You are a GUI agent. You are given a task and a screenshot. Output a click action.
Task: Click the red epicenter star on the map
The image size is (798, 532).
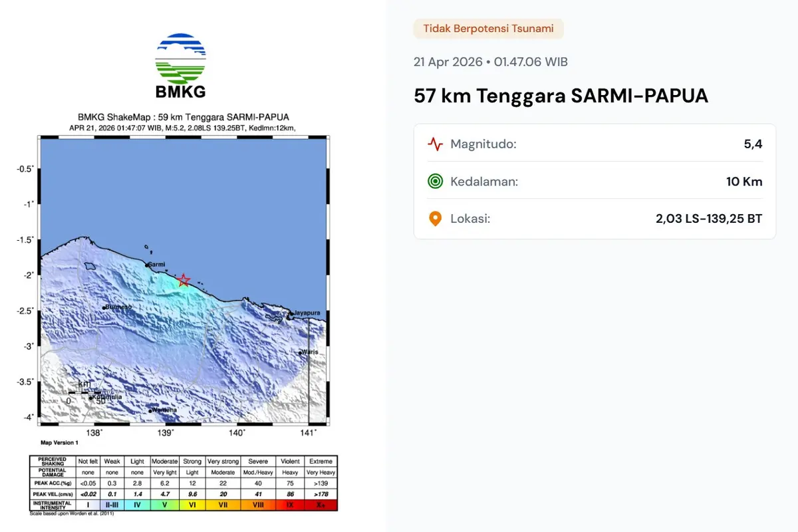coord(184,281)
